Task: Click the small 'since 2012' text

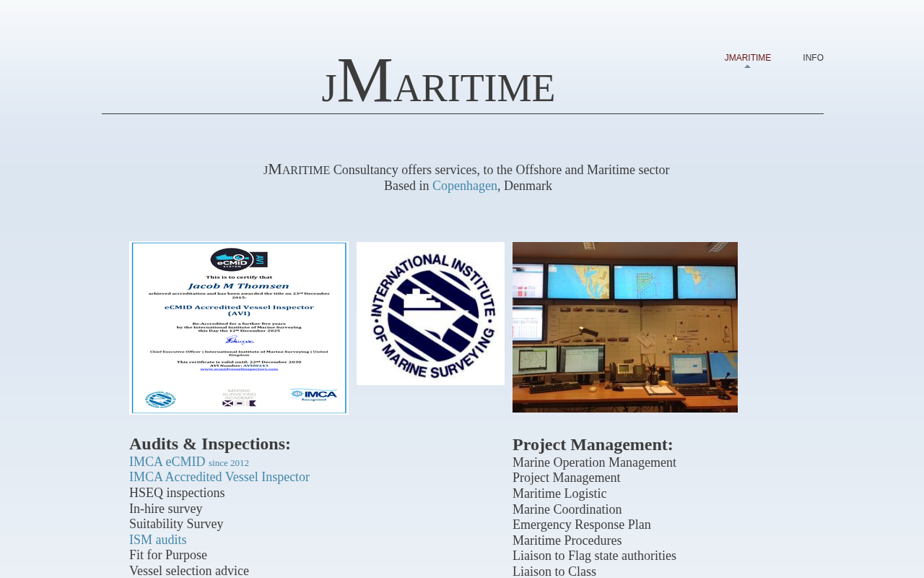Action: click(x=229, y=463)
